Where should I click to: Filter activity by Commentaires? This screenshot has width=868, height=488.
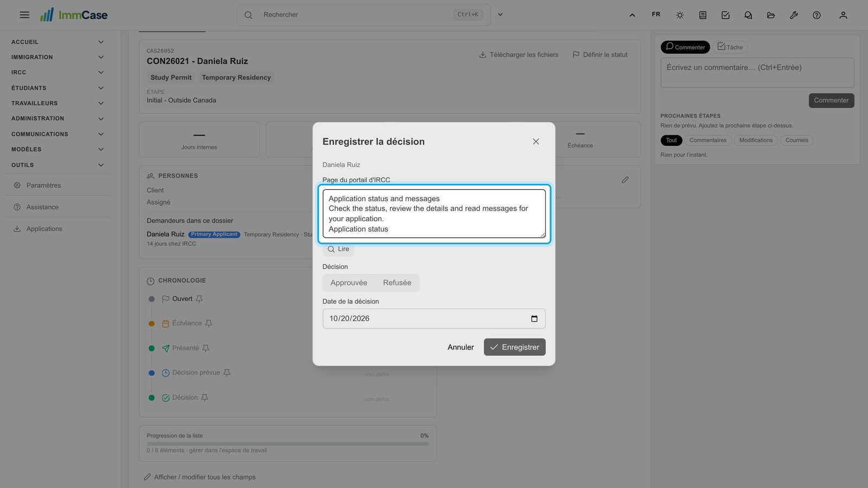(708, 140)
